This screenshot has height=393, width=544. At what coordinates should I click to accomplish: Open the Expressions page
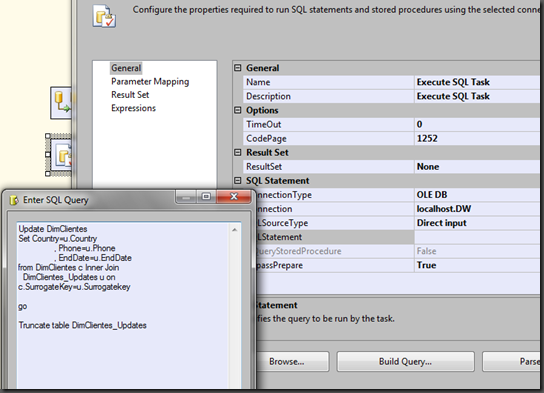pos(133,108)
